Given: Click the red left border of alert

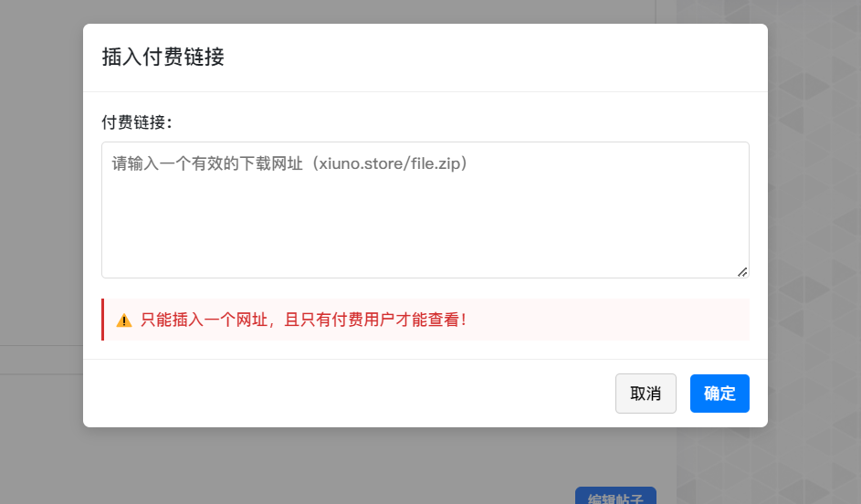Looking at the screenshot, I should click(x=103, y=320).
